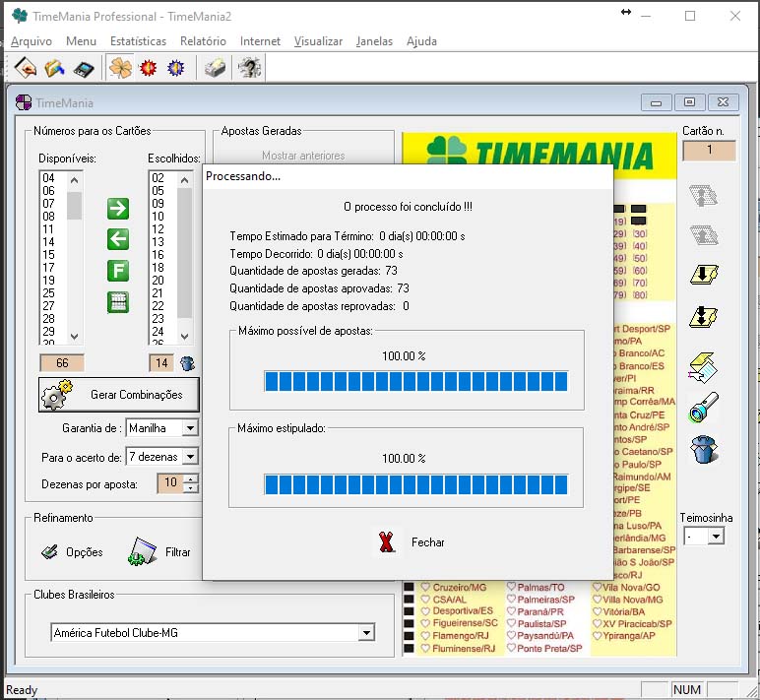This screenshot has height=700, width=760.
Task: Click the yellow notes with arrow icon
Action: (x=702, y=367)
